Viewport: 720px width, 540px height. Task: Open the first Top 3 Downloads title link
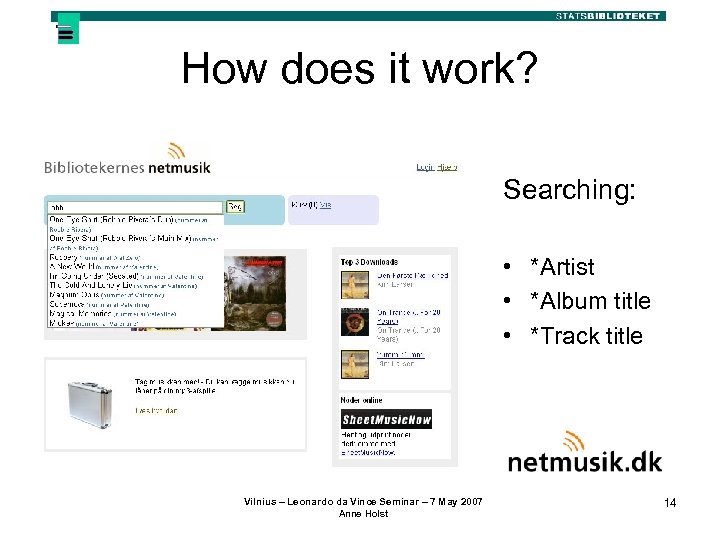click(x=412, y=276)
